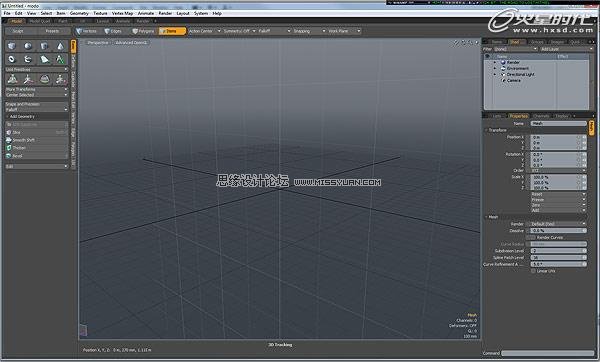
Task: Toggle the Render Curves checkbox
Action: pyautogui.click(x=532, y=238)
